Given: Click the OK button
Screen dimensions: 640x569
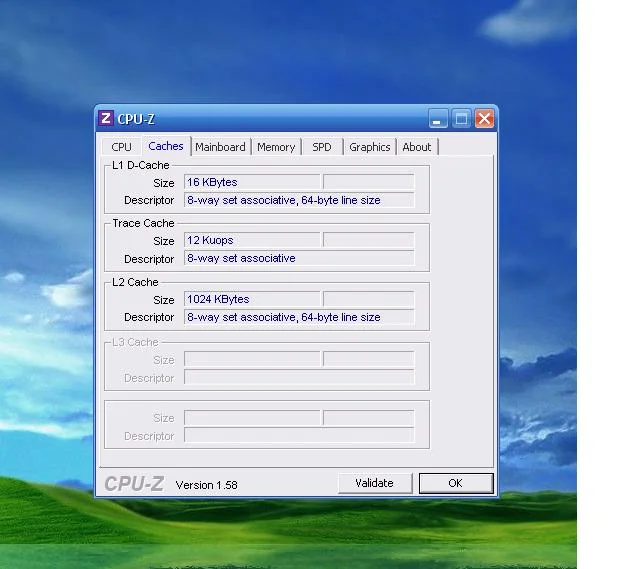Looking at the screenshot, I should click(456, 483).
